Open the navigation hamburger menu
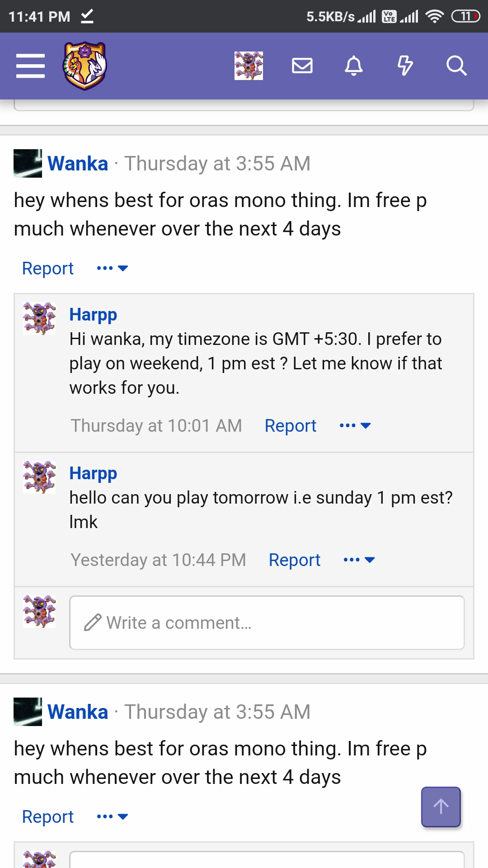The image size is (488, 868). coord(30,66)
